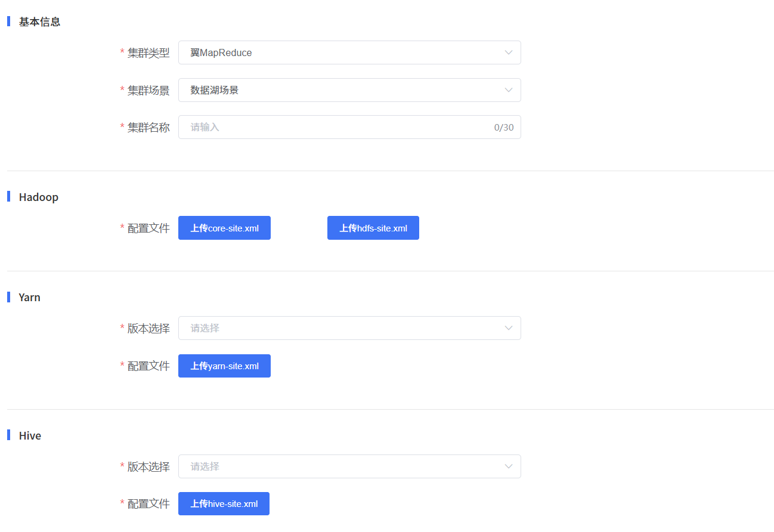Click the 集群类型 field label
Screen dimensions: 774x532
[148, 52]
